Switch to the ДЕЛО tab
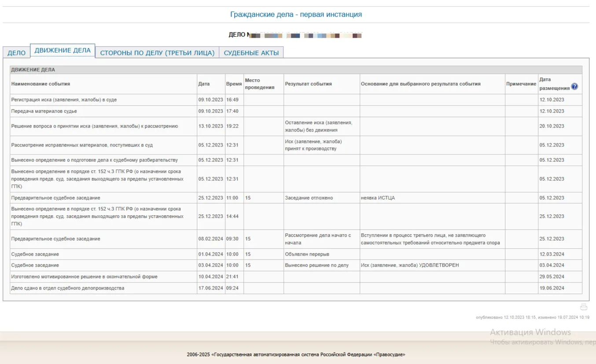This screenshot has width=596, height=364. pos(16,52)
